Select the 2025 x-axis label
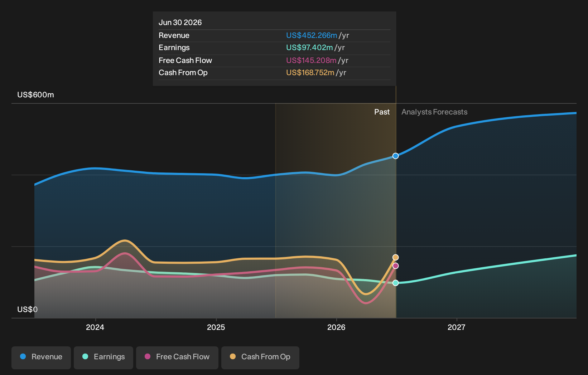Viewport: 588px width, 375px height. click(216, 327)
